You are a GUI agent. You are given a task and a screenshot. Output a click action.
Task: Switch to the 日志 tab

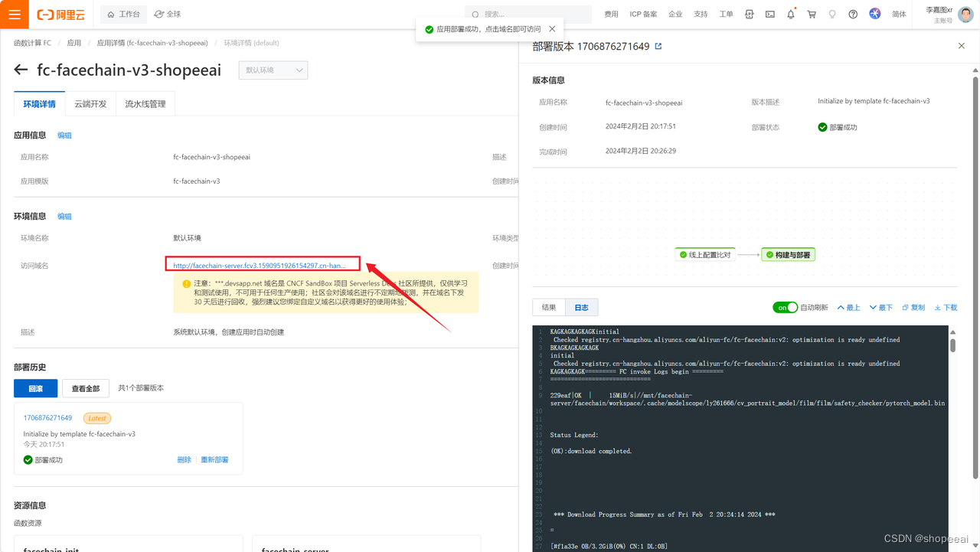click(582, 307)
